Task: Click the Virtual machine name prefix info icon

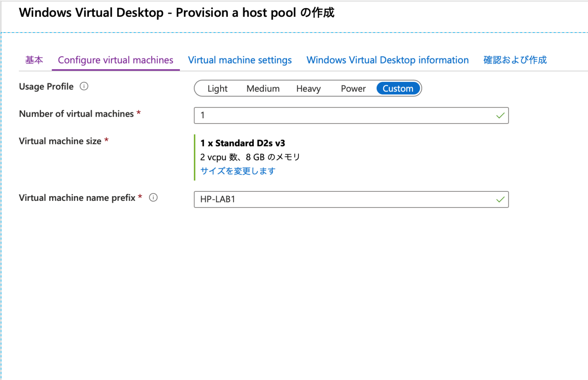Action: 153,197
